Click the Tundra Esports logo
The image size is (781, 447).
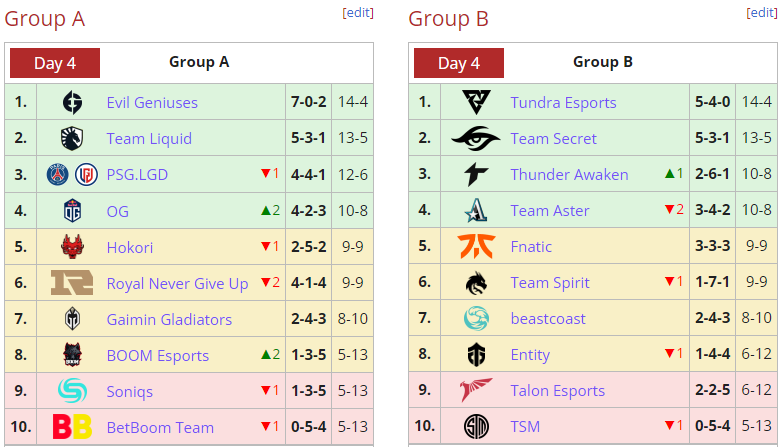[476, 102]
